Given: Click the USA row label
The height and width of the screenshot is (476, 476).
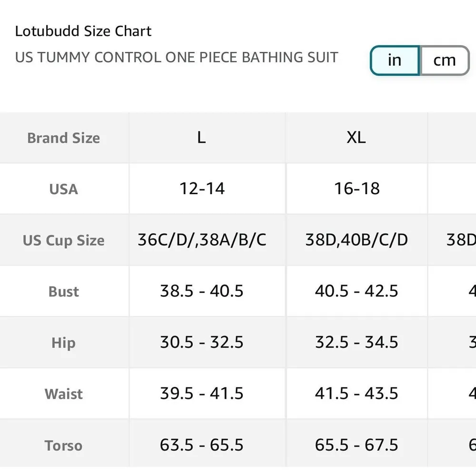Looking at the screenshot, I should [x=63, y=188].
